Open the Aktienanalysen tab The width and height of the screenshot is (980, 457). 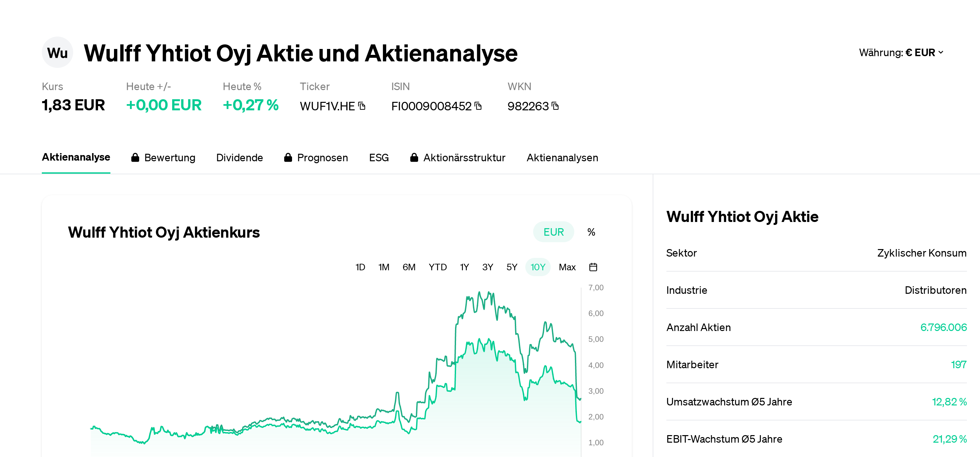(x=562, y=157)
